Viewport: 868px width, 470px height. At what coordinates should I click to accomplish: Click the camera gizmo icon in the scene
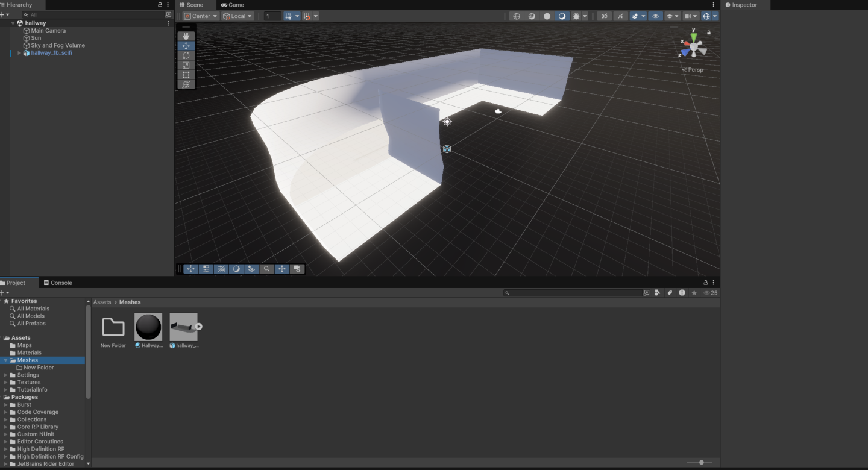[498, 111]
